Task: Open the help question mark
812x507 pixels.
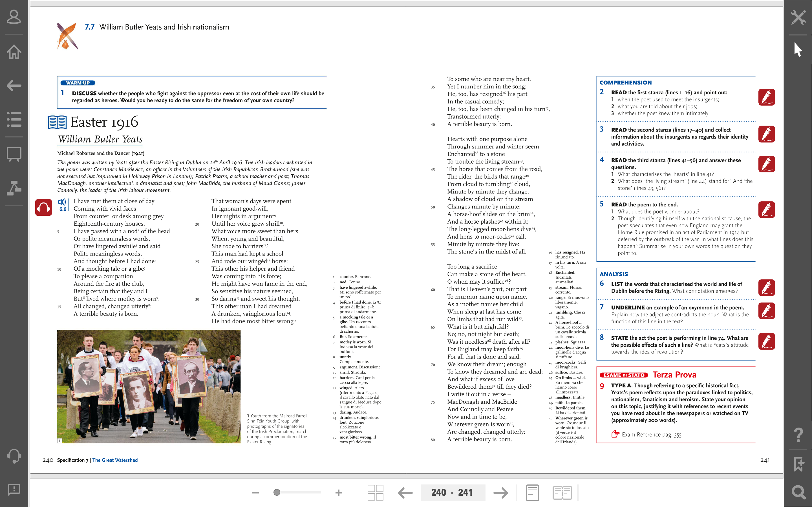Action: [x=798, y=435]
